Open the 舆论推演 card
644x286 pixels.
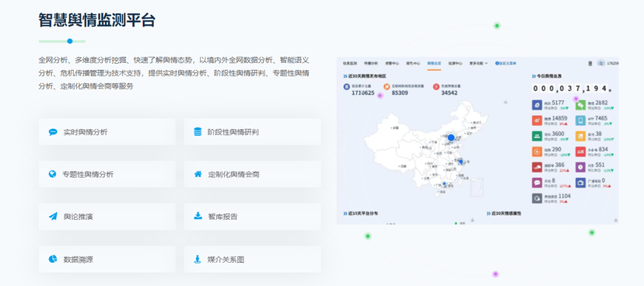[107, 216]
